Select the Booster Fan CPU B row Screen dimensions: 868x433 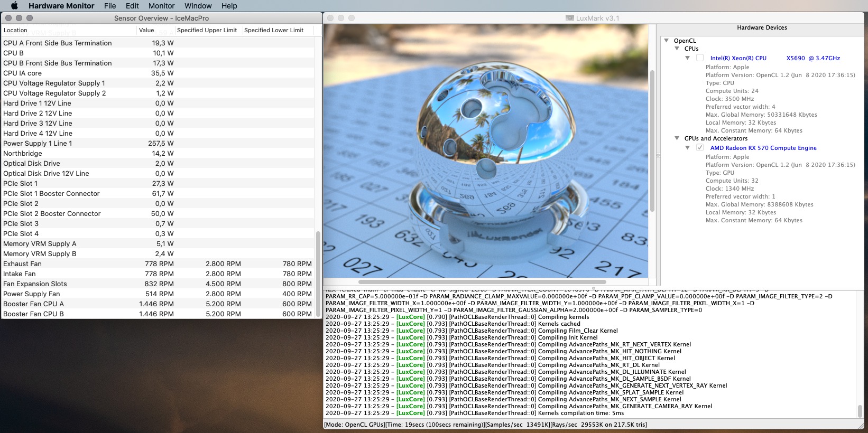(x=159, y=314)
